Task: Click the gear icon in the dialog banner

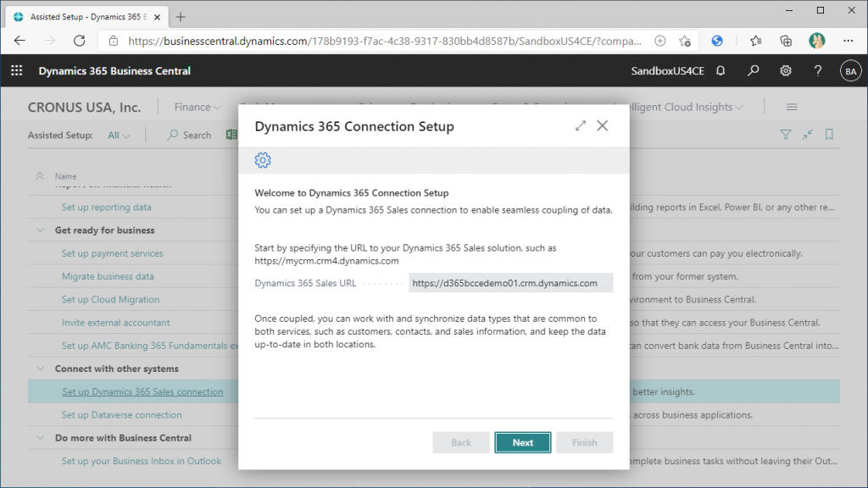Action: click(263, 160)
